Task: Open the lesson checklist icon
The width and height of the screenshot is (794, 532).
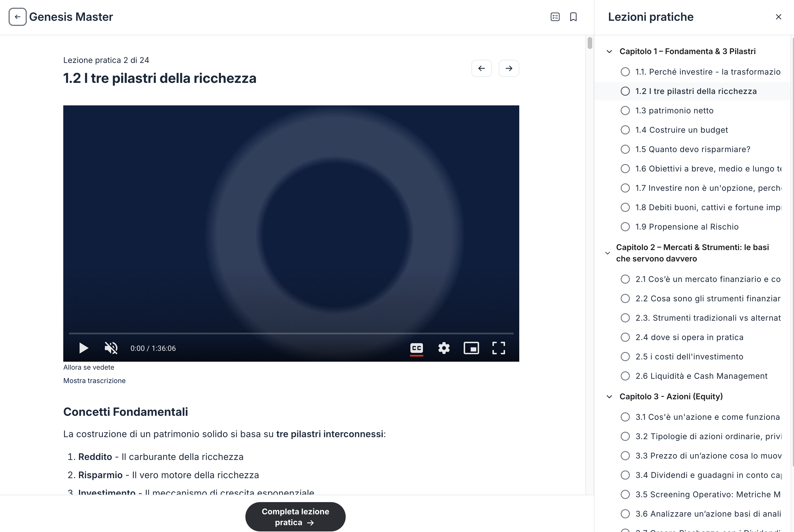Action: pyautogui.click(x=555, y=17)
